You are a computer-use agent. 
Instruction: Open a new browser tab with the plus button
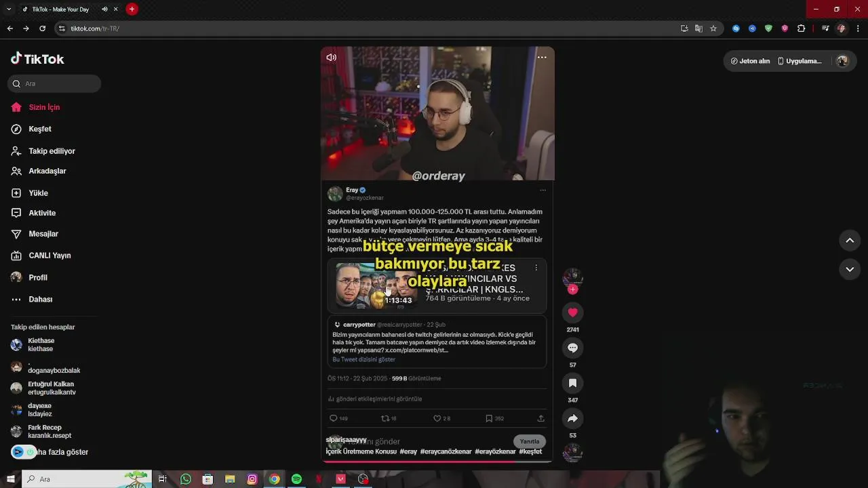132,9
